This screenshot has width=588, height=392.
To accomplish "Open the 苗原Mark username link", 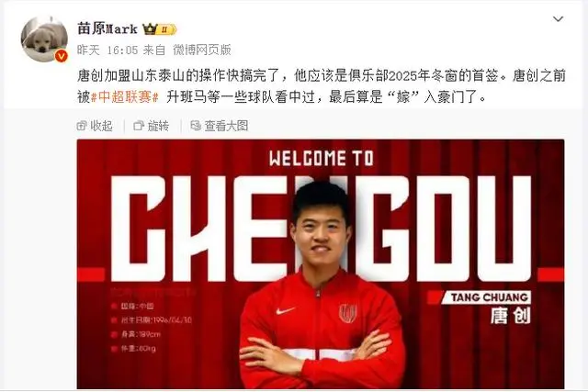I will 107,28.
